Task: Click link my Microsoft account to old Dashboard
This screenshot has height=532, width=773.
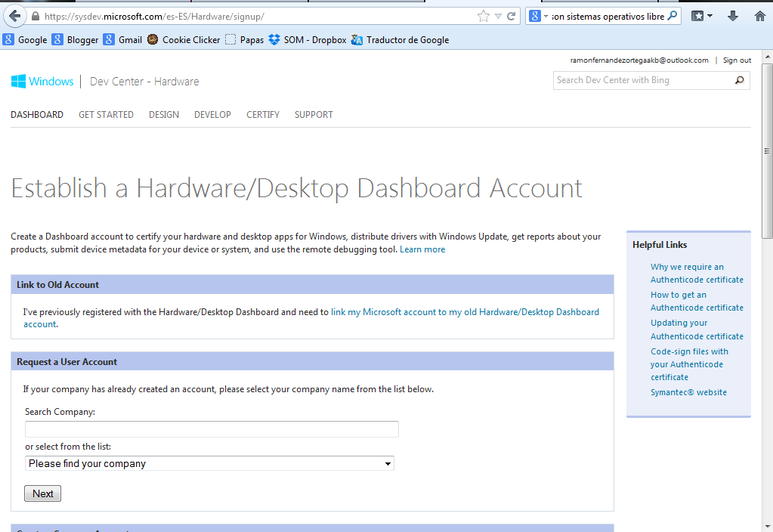Action: coord(465,312)
